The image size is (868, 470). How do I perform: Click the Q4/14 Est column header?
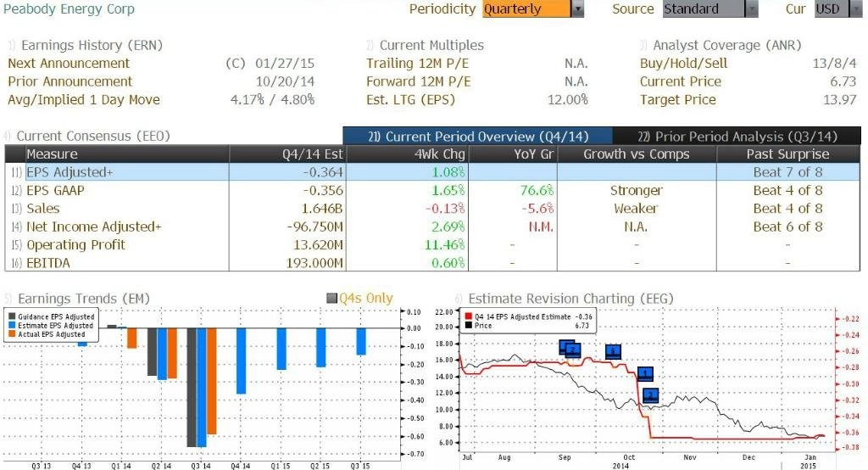pos(287,154)
